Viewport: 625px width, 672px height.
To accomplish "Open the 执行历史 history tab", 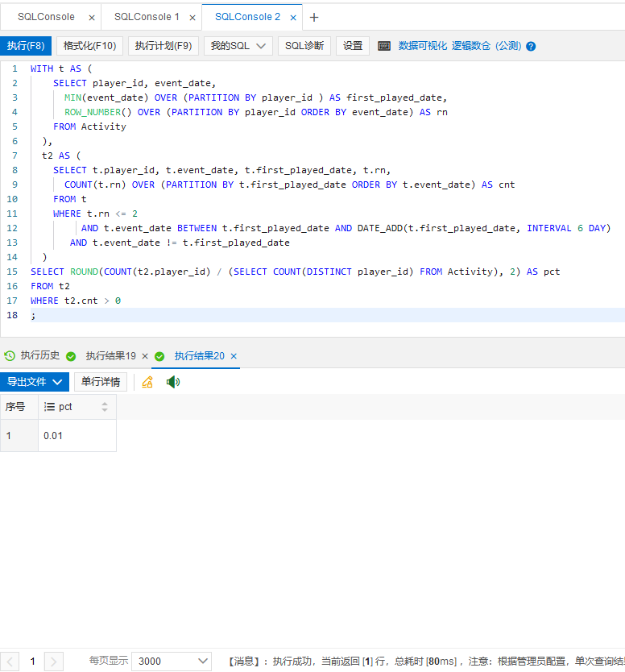I will (39, 355).
